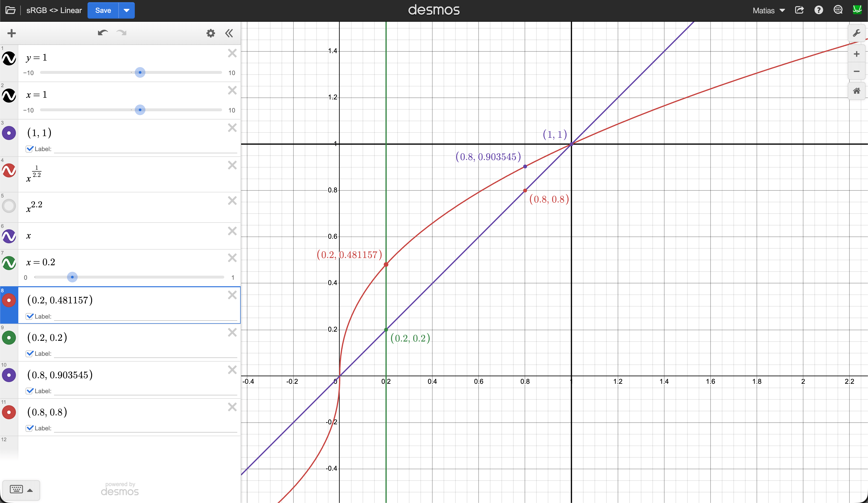Open the on-screen keyboard toggle
Image resolution: width=868 pixels, height=503 pixels.
17,489
